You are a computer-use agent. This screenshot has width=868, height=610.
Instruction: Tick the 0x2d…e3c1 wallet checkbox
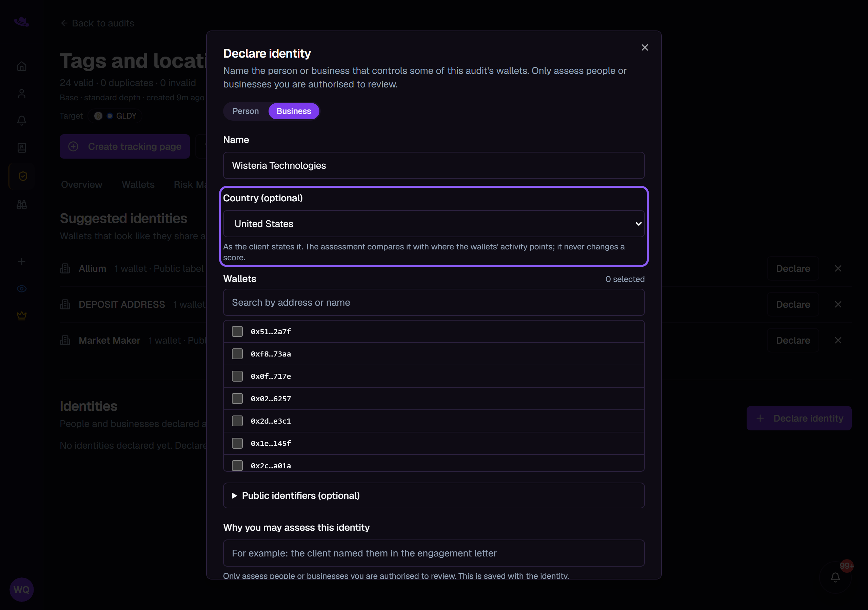point(237,421)
